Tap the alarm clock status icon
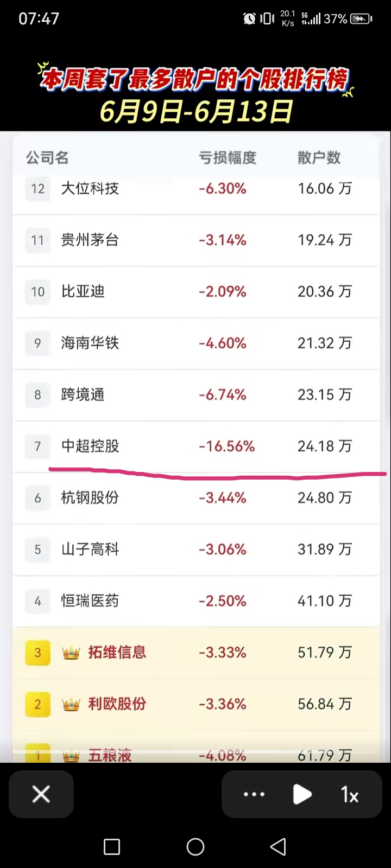Viewport: 391px width, 868px height. (x=249, y=19)
